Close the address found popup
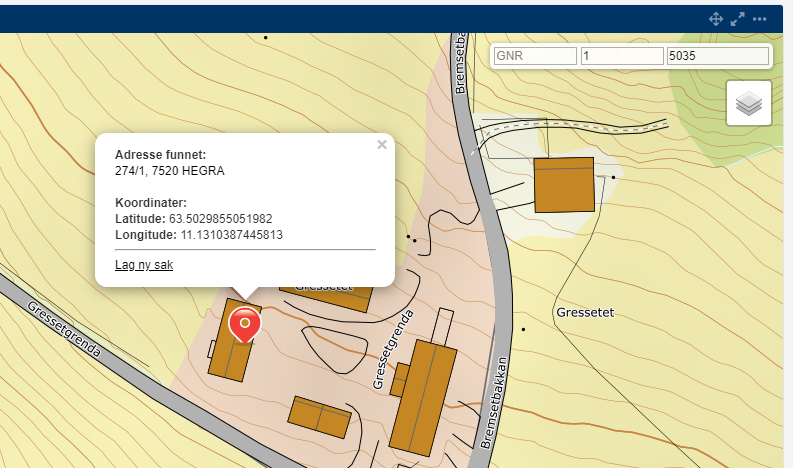This screenshot has width=793, height=468. (x=381, y=145)
